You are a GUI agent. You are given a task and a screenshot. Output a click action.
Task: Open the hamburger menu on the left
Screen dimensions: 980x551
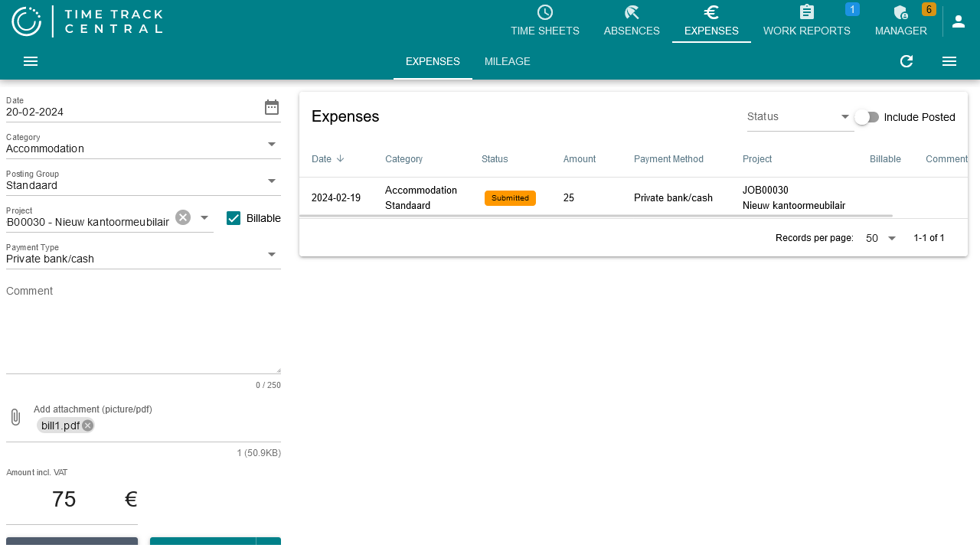pos(30,61)
